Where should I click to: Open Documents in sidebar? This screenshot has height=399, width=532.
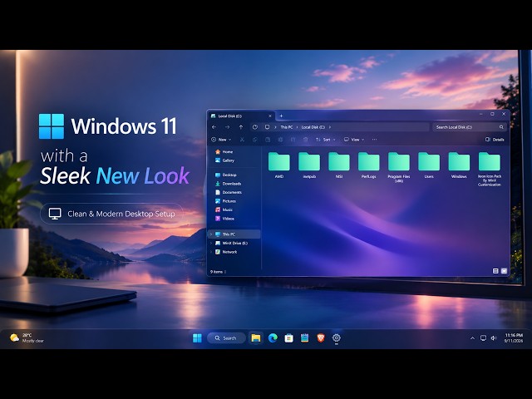pyautogui.click(x=229, y=192)
